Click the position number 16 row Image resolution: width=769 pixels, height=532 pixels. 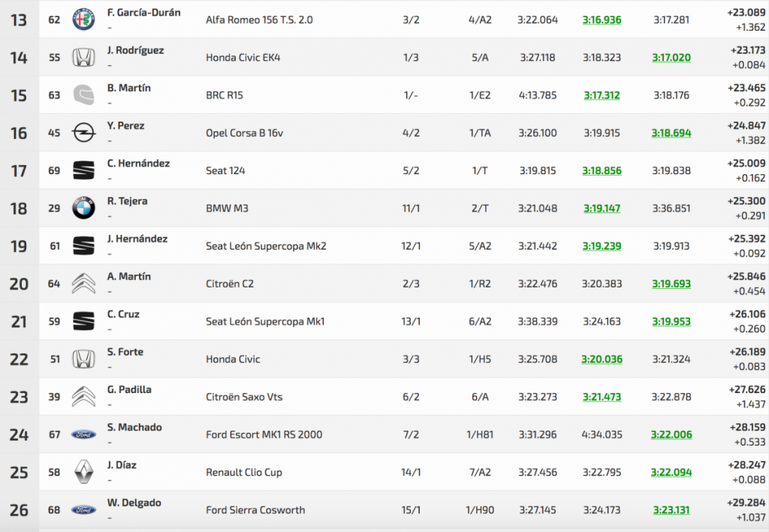(19, 134)
